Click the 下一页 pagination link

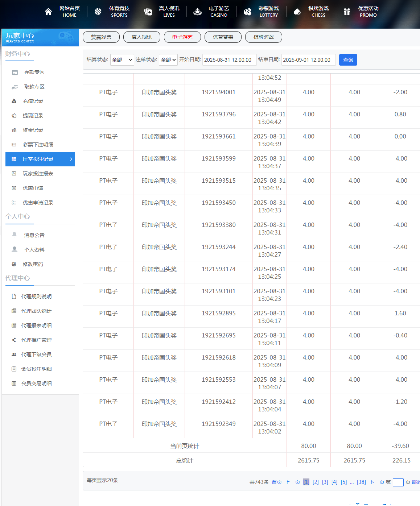[x=376, y=482]
